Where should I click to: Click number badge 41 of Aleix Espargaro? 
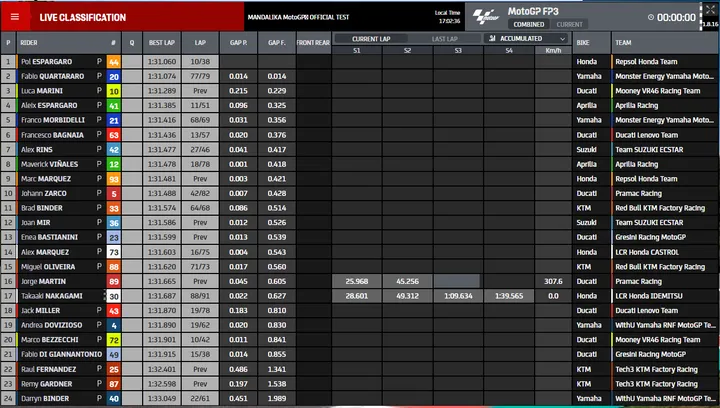[113, 106]
